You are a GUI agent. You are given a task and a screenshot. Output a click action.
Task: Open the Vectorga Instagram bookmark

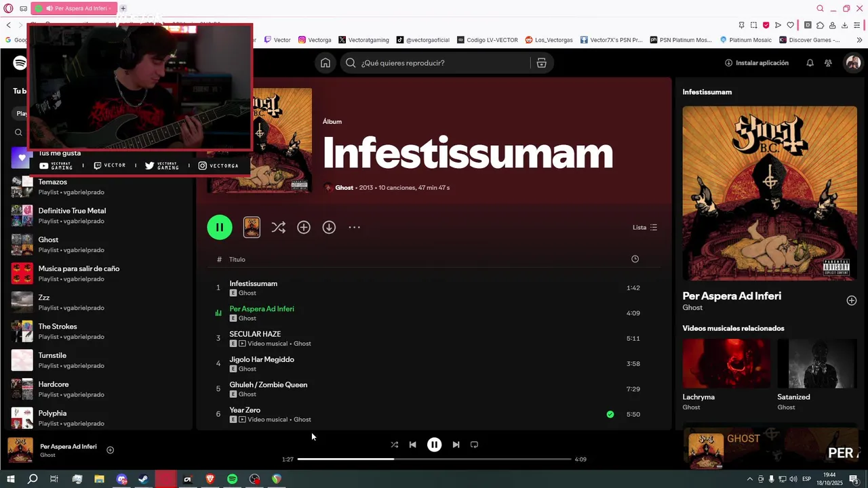315,40
